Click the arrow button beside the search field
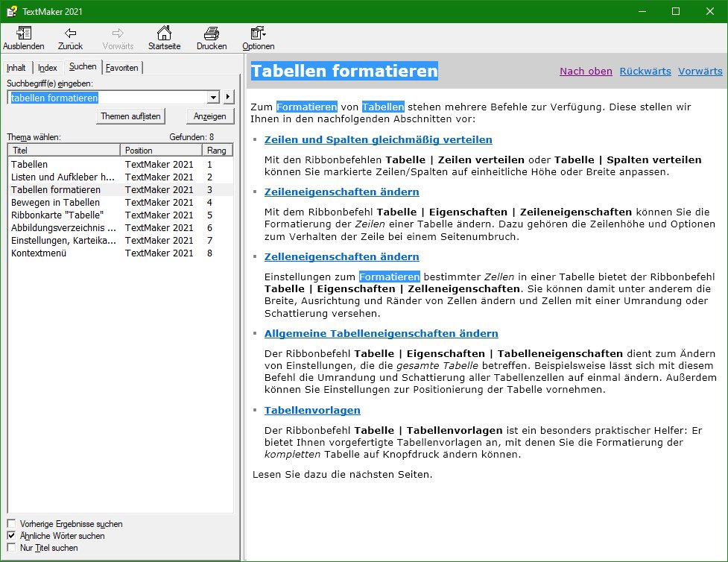This screenshot has height=562, width=728. click(x=229, y=98)
